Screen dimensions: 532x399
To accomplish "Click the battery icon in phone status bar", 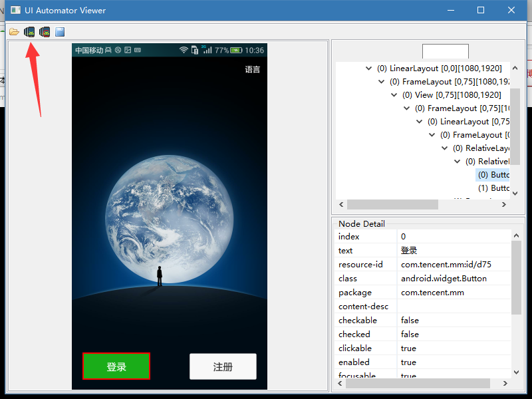I will (236, 51).
